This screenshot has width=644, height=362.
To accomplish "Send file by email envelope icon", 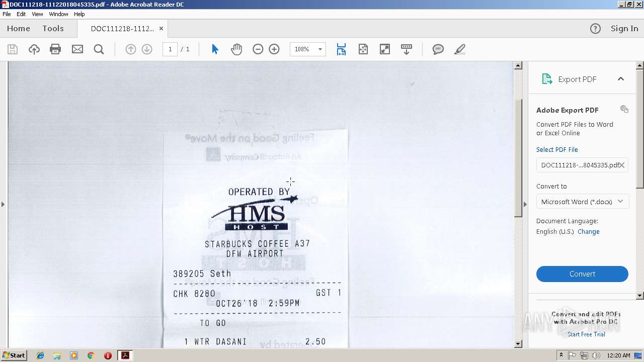I will coord(77,49).
